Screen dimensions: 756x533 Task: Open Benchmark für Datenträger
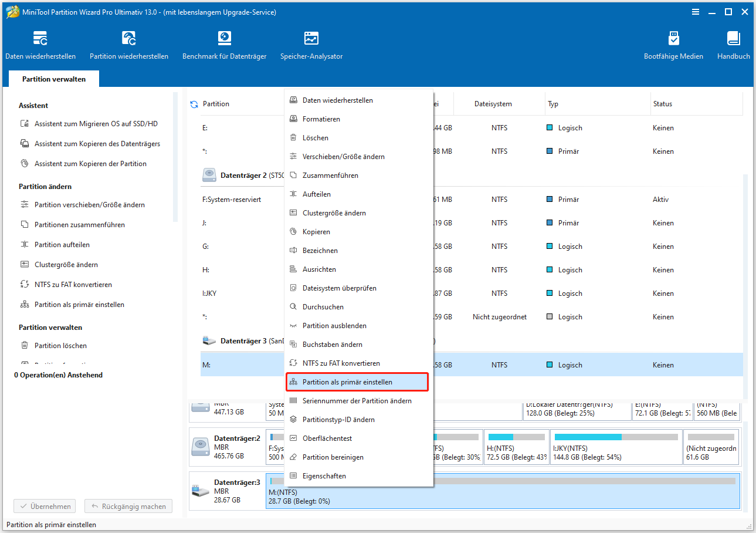click(x=224, y=45)
